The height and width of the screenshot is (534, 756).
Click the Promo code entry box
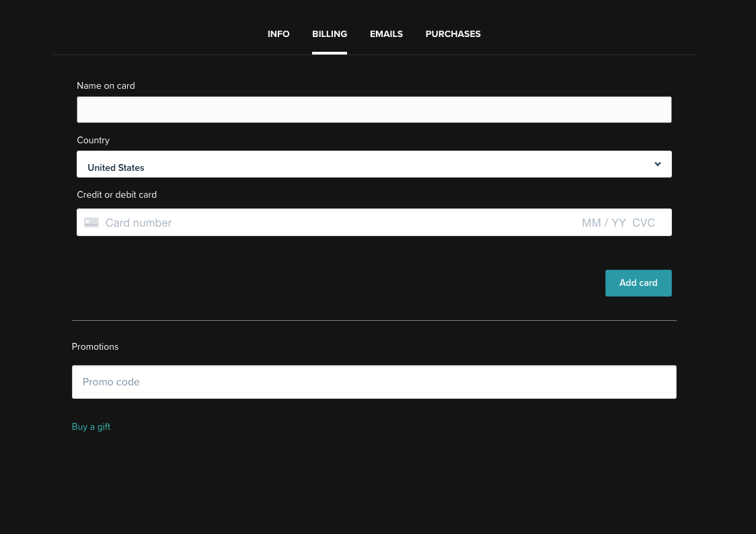(374, 381)
